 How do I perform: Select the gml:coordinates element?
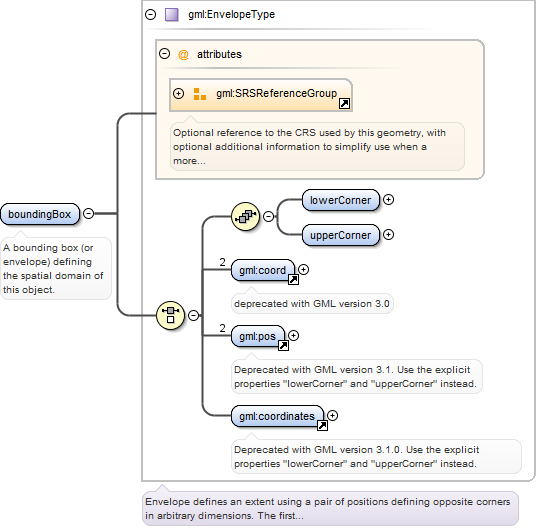coord(277,416)
